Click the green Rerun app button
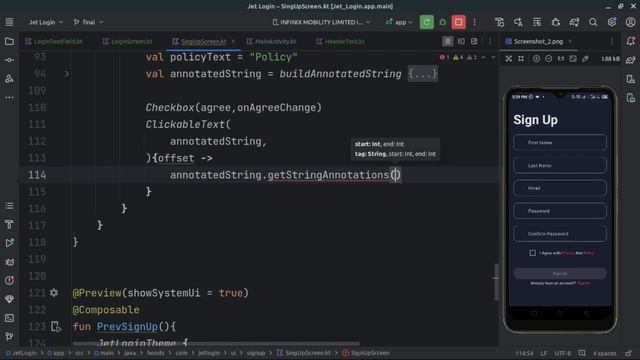Screen dimensions: 640x360 (427, 22)
